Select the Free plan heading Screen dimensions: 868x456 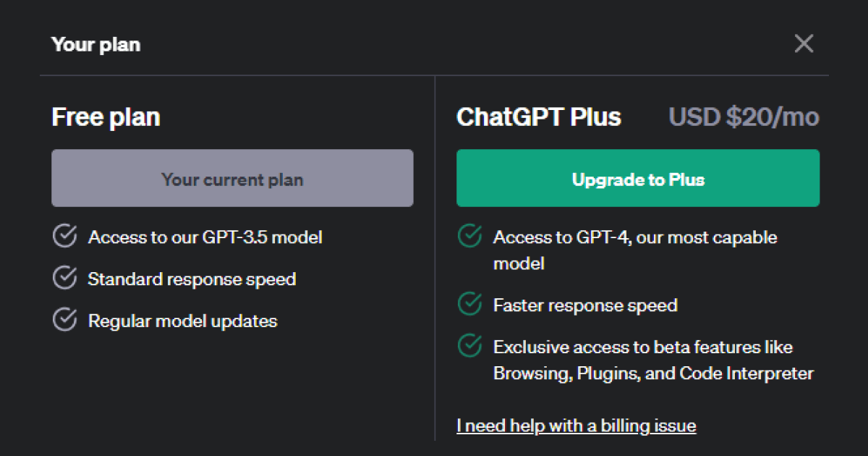tap(106, 117)
